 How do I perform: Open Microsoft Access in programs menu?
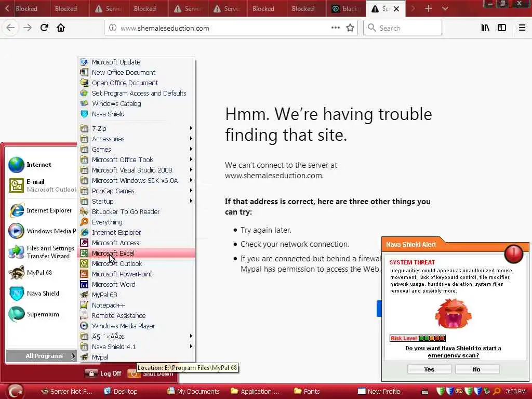[137, 243]
